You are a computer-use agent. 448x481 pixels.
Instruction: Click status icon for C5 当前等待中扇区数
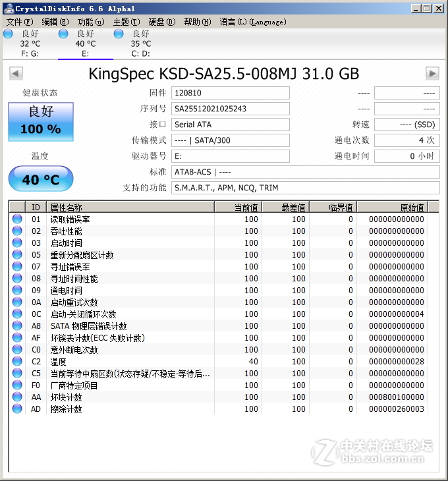pyautogui.click(x=17, y=374)
